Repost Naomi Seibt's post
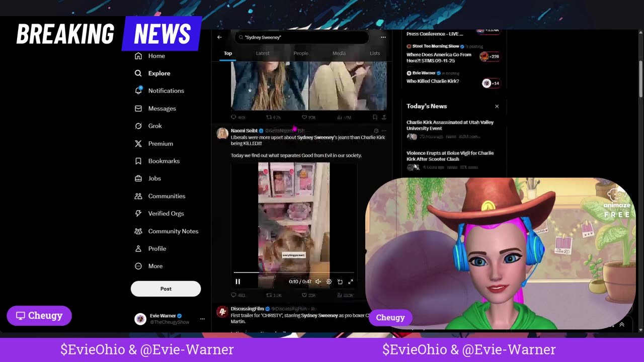The image size is (644, 362). point(269,295)
